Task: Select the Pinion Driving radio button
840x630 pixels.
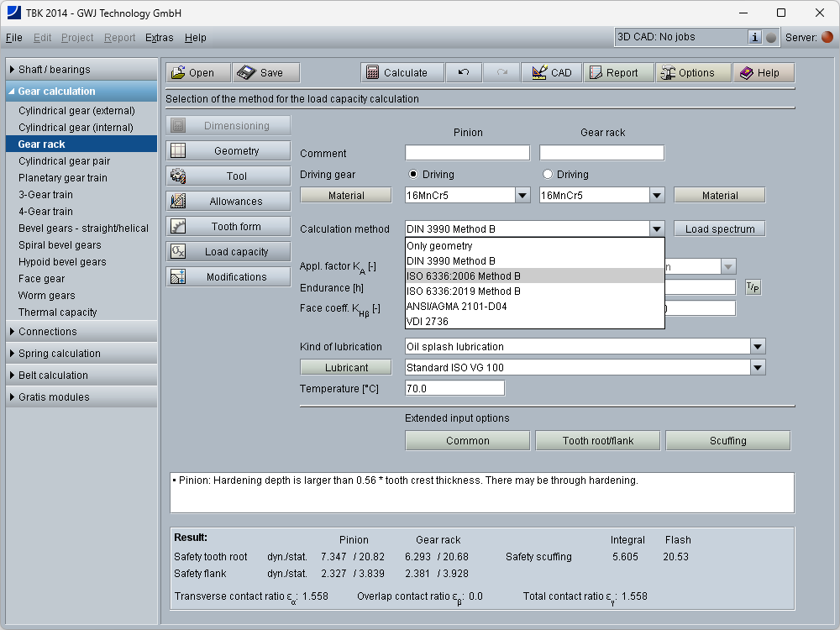Action: (412, 175)
